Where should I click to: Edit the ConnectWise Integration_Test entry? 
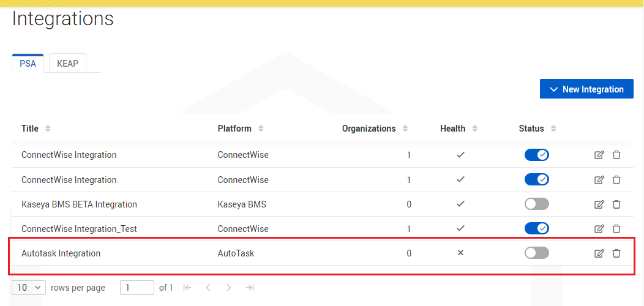click(x=599, y=229)
